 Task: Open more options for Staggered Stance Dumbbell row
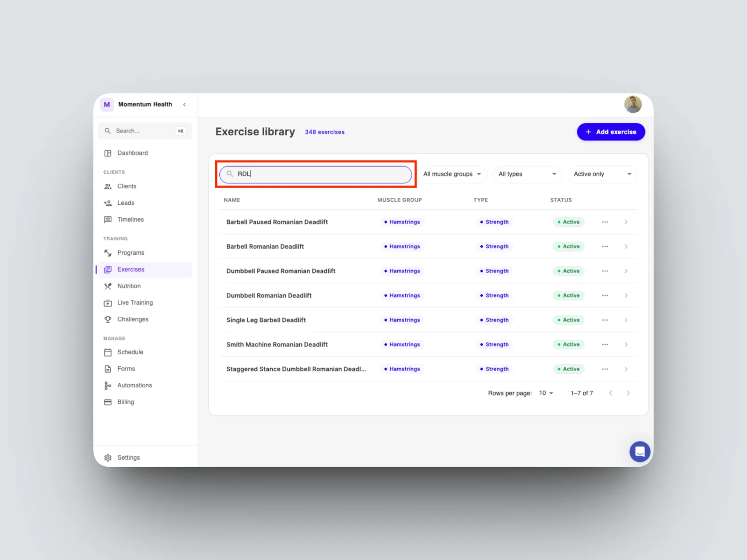pyautogui.click(x=605, y=369)
